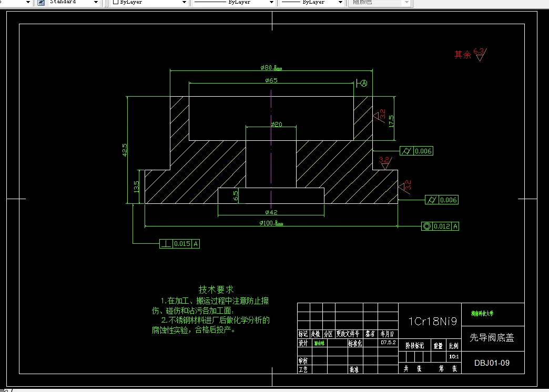Viewport: 549px width, 392px height.
Task: Select the ø100 flange diameter dimension
Action: coord(271,223)
